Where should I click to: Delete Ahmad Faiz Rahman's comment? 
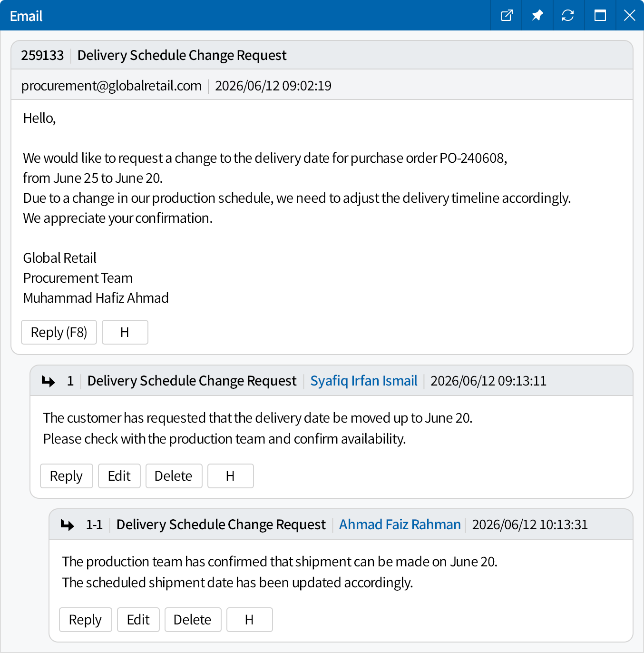(193, 620)
